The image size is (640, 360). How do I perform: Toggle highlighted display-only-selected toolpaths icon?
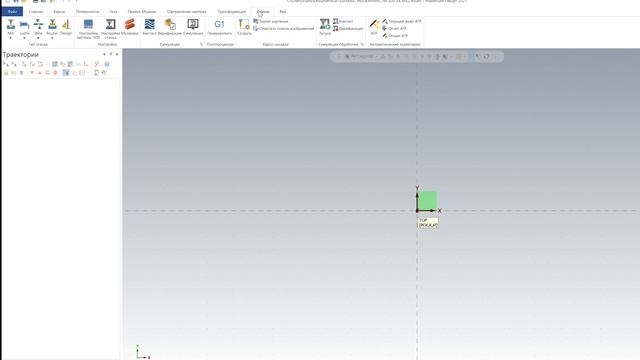[x=66, y=73]
